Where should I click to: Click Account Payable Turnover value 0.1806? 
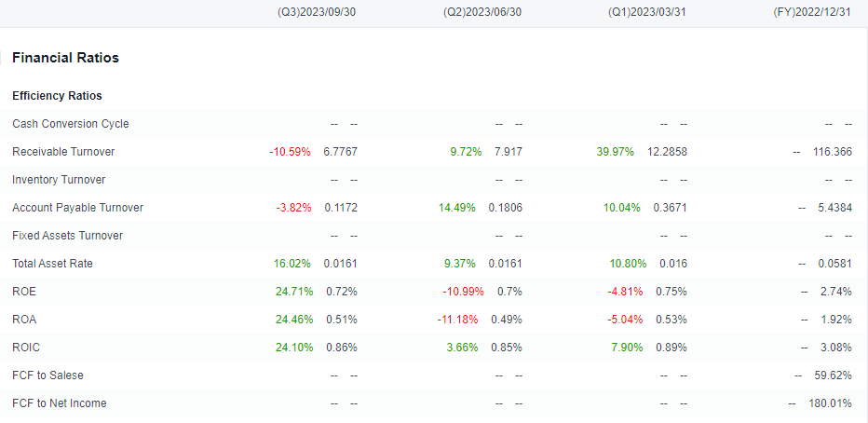pyautogui.click(x=506, y=208)
